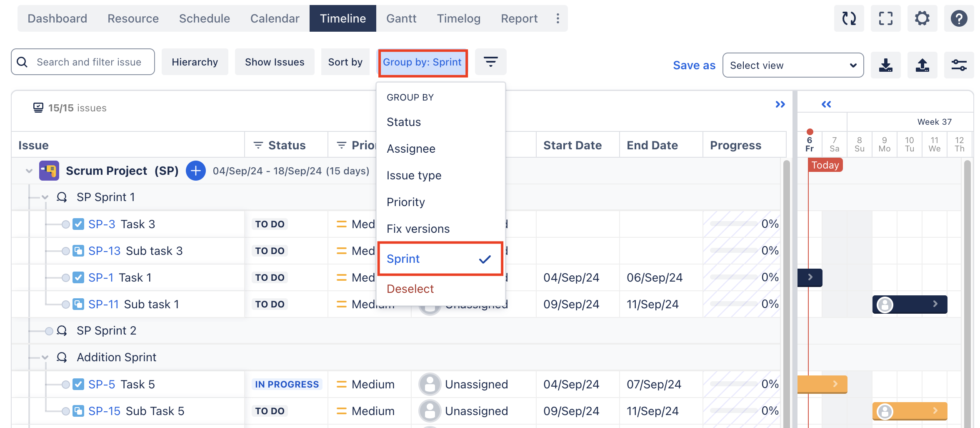Switch to the Gantt tab
This screenshot has width=980, height=428.
click(x=401, y=18)
